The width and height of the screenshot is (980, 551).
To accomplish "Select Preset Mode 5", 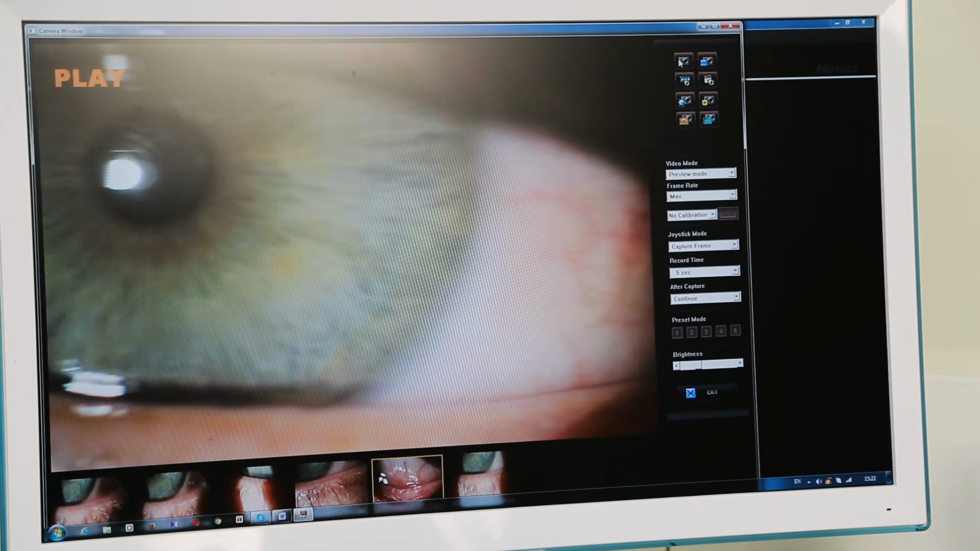I will [x=735, y=331].
